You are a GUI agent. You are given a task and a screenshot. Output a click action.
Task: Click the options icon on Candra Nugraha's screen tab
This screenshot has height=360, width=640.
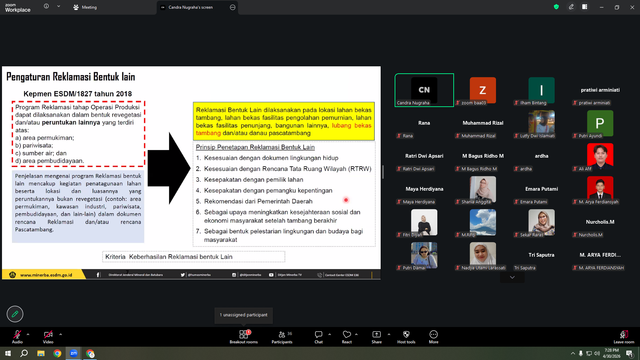232,7
